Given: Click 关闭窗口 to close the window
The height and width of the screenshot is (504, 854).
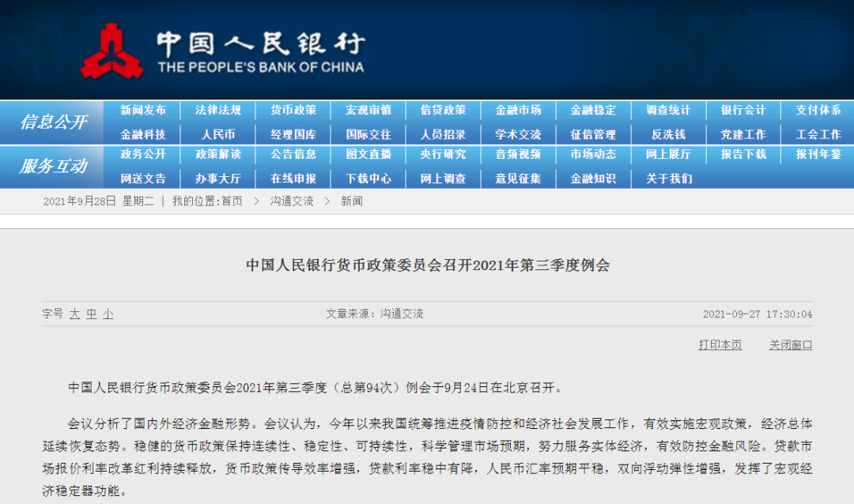Looking at the screenshot, I should [790, 344].
